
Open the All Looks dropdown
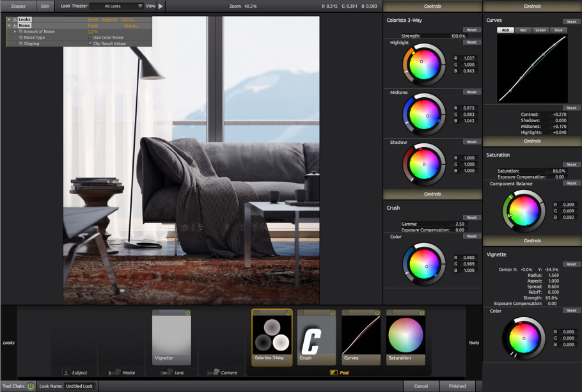coord(116,6)
